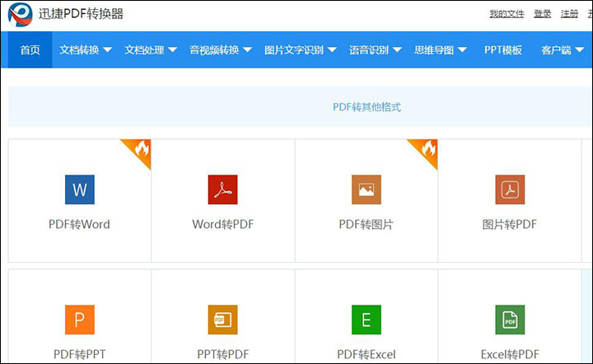
Task: Open the PPT模板 menu item
Action: (x=503, y=50)
